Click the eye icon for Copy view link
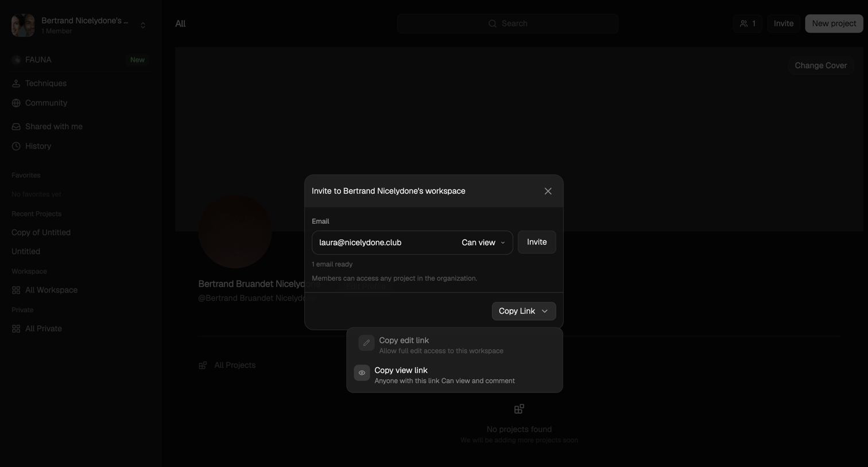Screen dimensions: 868x467 tap(362, 373)
